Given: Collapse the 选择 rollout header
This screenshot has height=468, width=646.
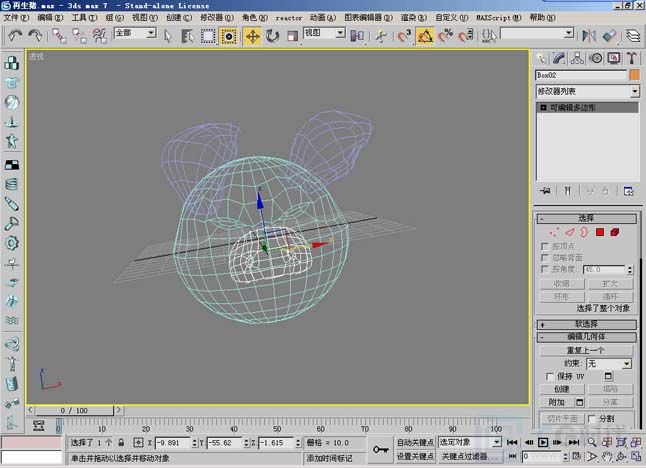Looking at the screenshot, I should [x=587, y=218].
